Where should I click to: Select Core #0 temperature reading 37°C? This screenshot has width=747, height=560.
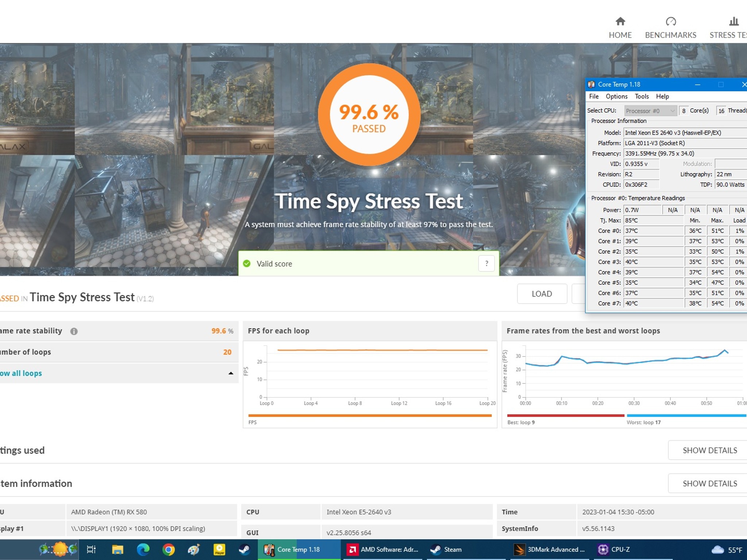(x=653, y=231)
